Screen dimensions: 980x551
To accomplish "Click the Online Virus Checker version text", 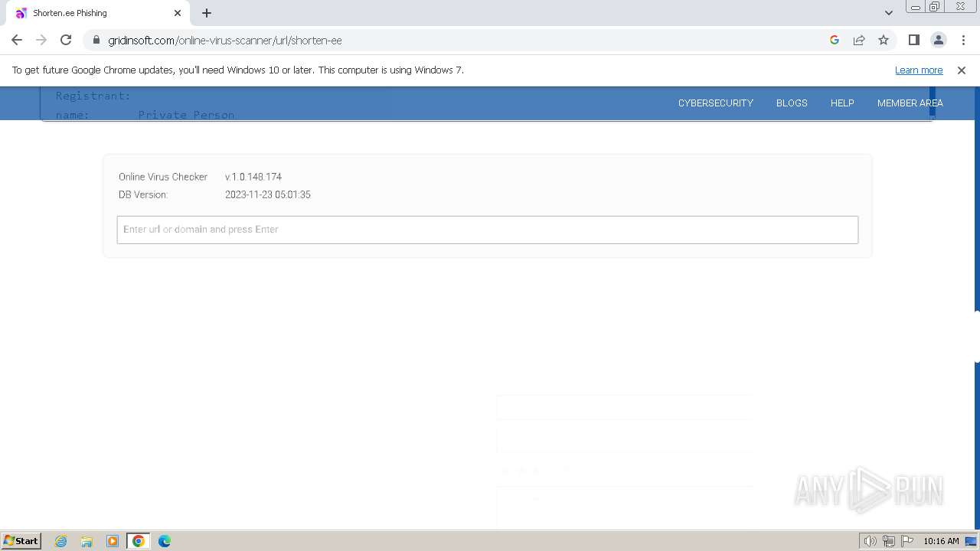I will tap(253, 177).
